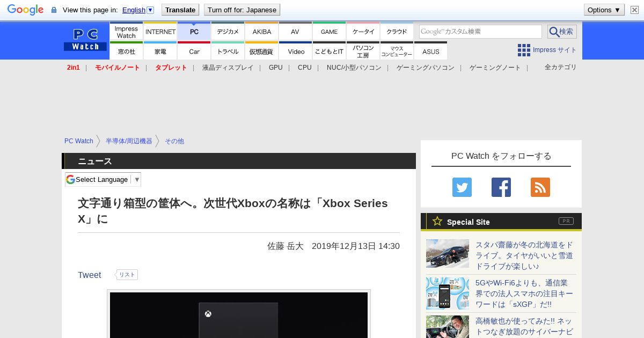Select the PC tab
The height and width of the screenshot is (338, 644).
[x=194, y=32]
